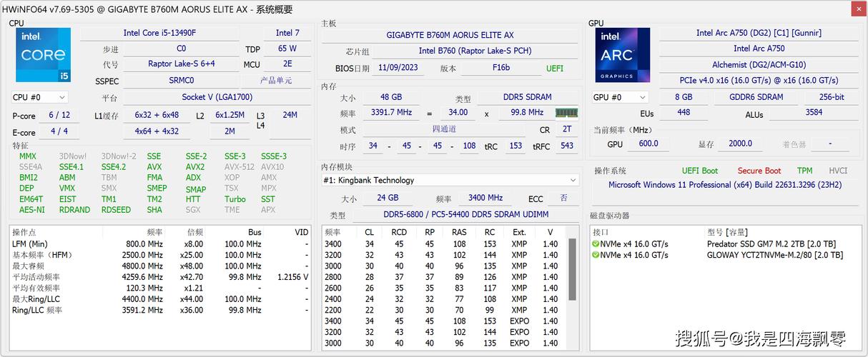Click the video memory clock 2000.0 value
The height and width of the screenshot is (357, 868).
click(740, 144)
